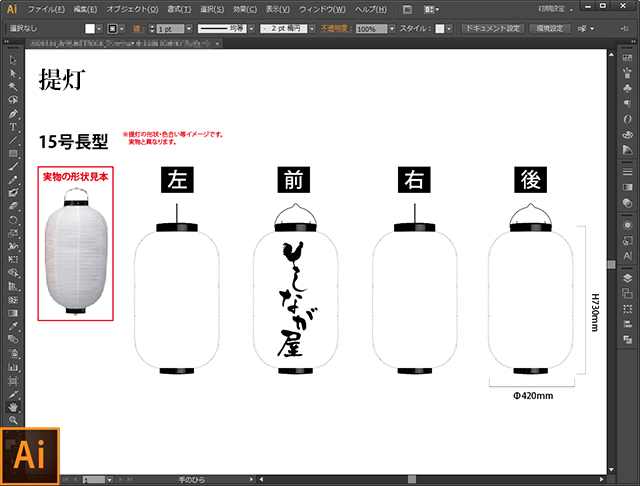640x486 pixels.
Task: Click the orange 不透明度 label link
Action: pyautogui.click(x=336, y=29)
